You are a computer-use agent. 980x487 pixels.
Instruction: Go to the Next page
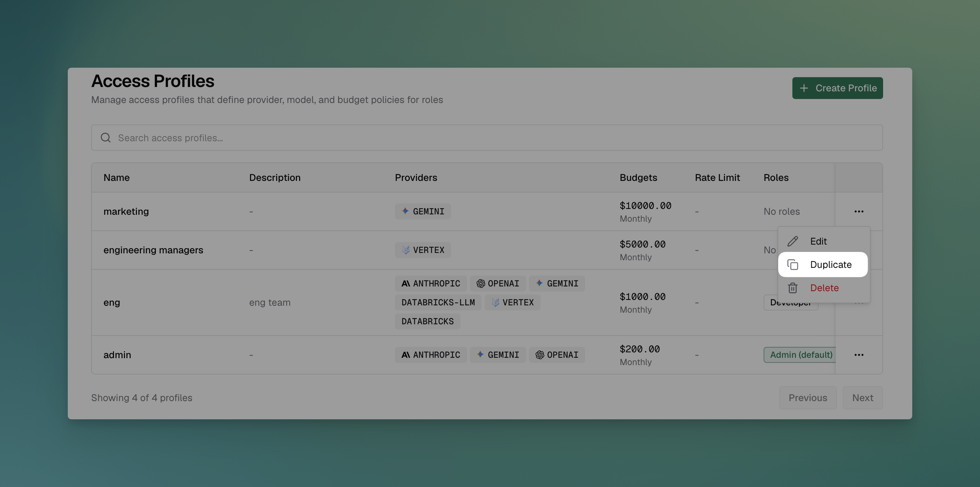[x=862, y=398]
